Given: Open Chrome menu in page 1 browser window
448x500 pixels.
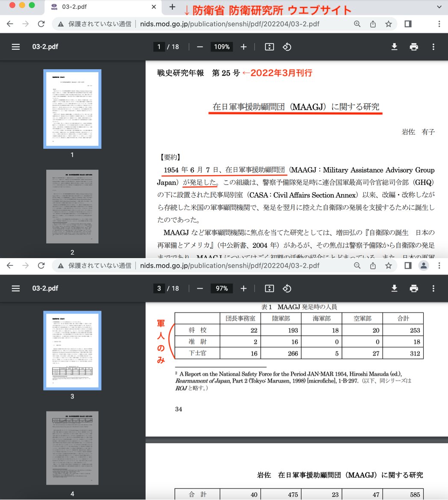Looking at the screenshot, I should 439,24.
